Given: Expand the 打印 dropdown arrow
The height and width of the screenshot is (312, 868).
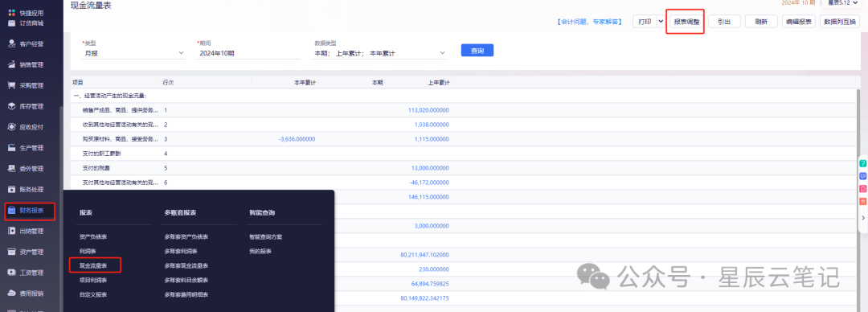Looking at the screenshot, I should click(x=661, y=22).
